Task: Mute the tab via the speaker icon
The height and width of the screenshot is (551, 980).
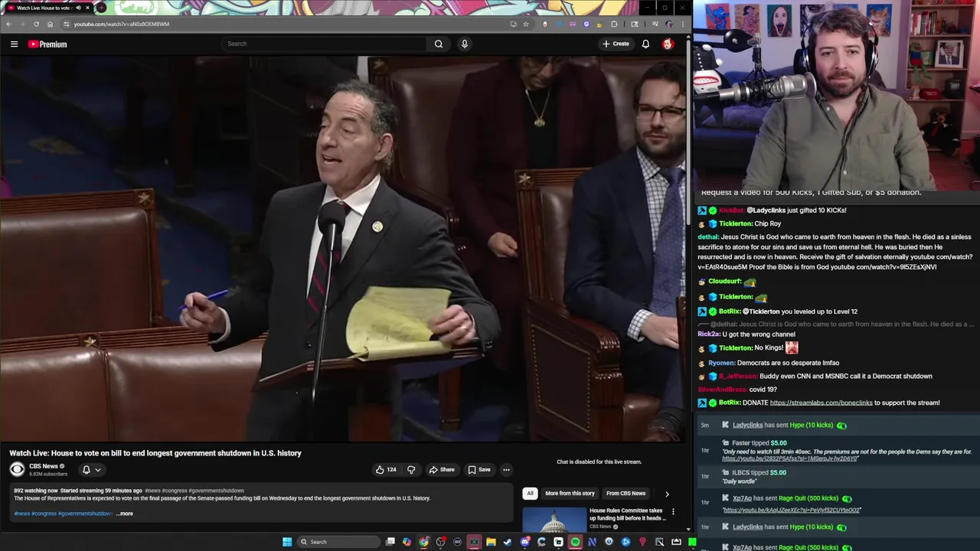Action: (x=78, y=8)
